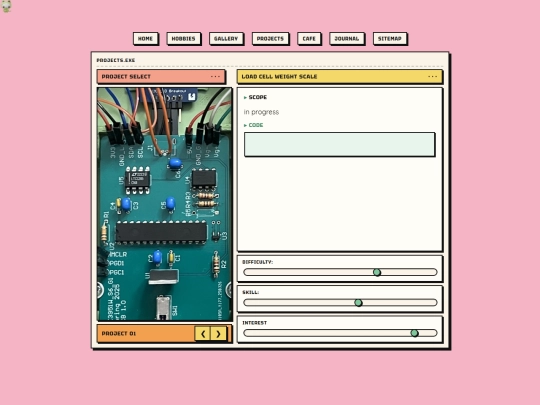Click the PROJECTS.EXE window title

point(116,60)
